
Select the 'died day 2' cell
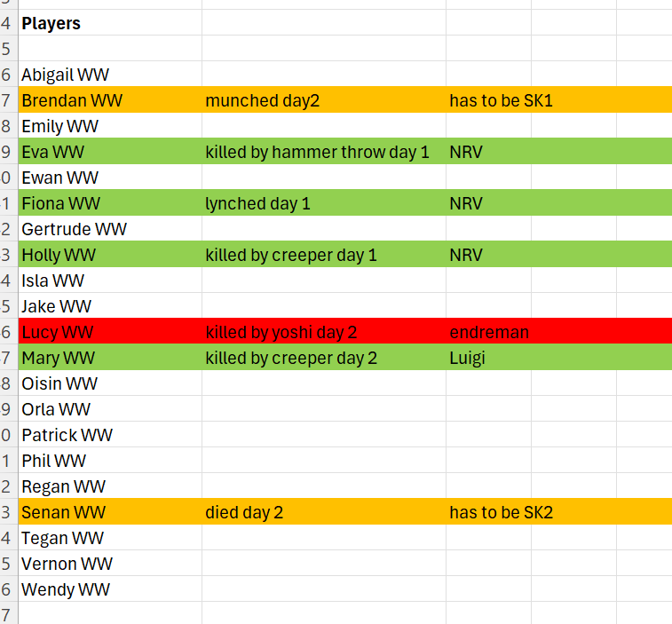coord(324,511)
